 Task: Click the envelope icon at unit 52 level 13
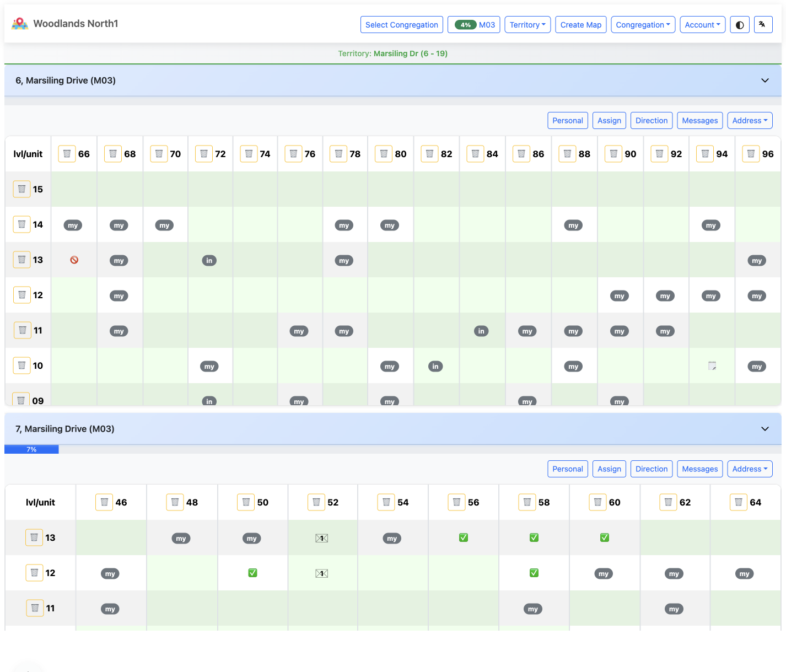coord(322,538)
